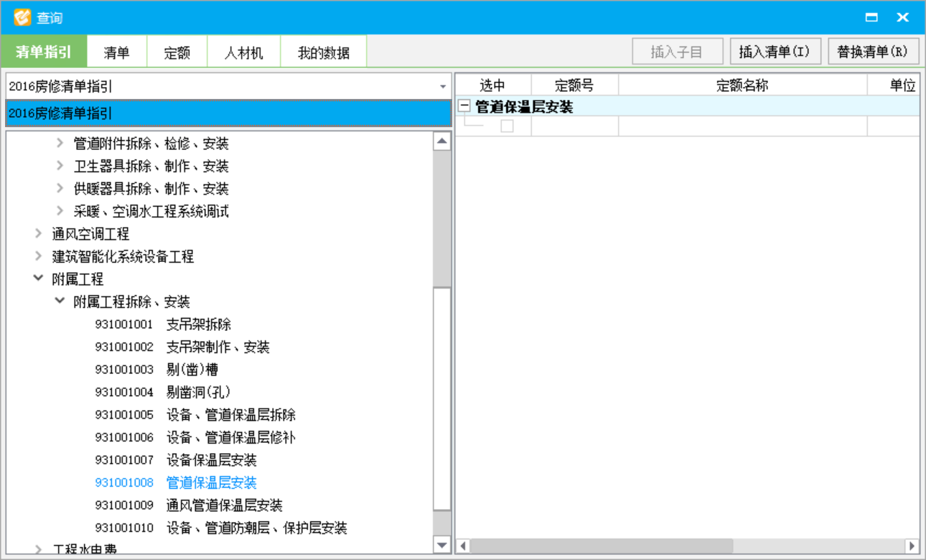
Task: Click the app logo icon in title bar
Action: pos(22,17)
